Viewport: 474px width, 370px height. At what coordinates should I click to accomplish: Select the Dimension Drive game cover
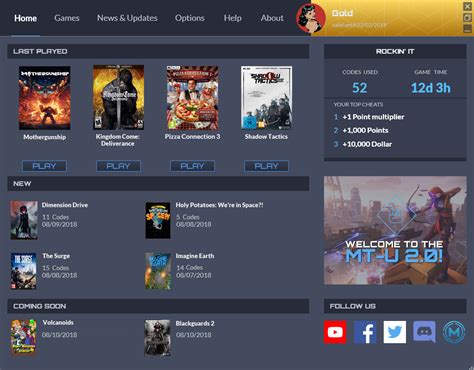24,220
